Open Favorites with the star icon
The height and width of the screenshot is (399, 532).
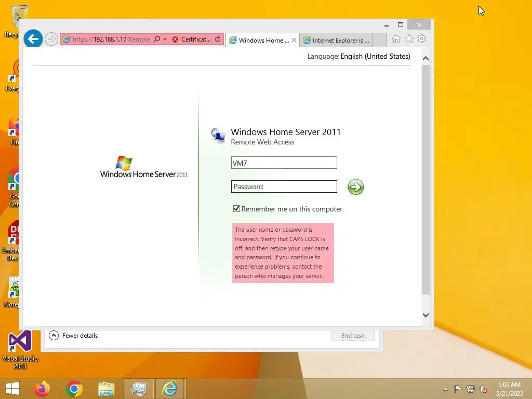coord(409,39)
